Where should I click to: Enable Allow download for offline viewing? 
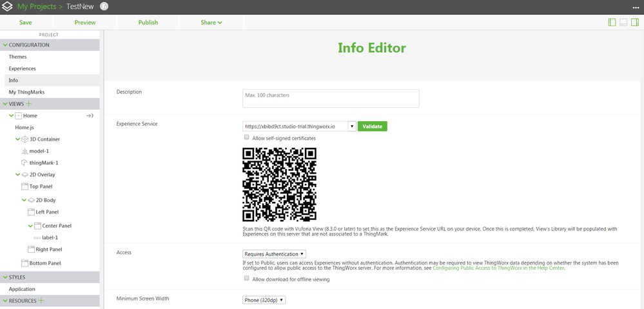pyautogui.click(x=246, y=278)
